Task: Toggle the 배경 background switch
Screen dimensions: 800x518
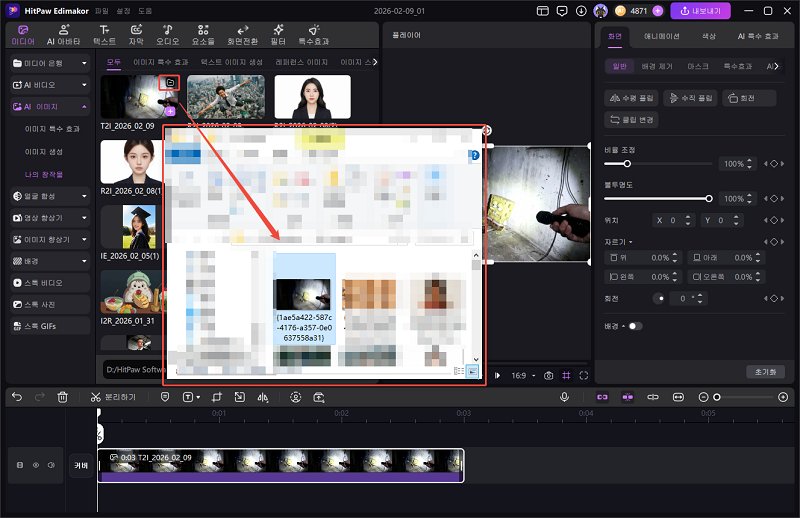Action: coord(634,326)
